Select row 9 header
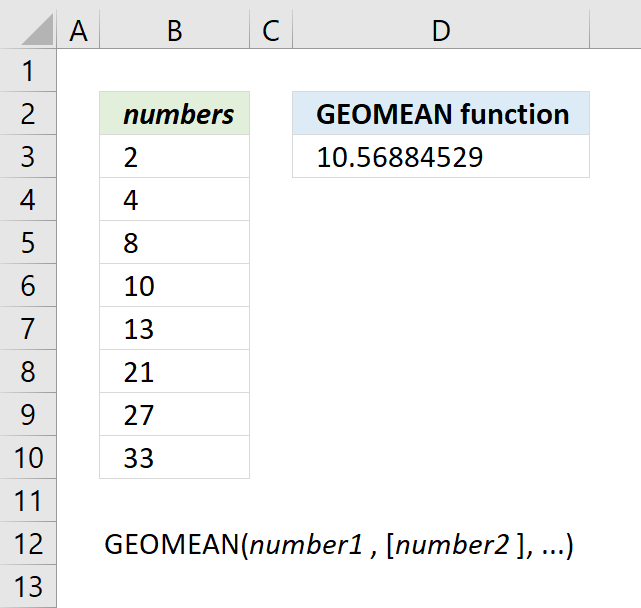Screen dimensions: 641x608 click(x=28, y=415)
